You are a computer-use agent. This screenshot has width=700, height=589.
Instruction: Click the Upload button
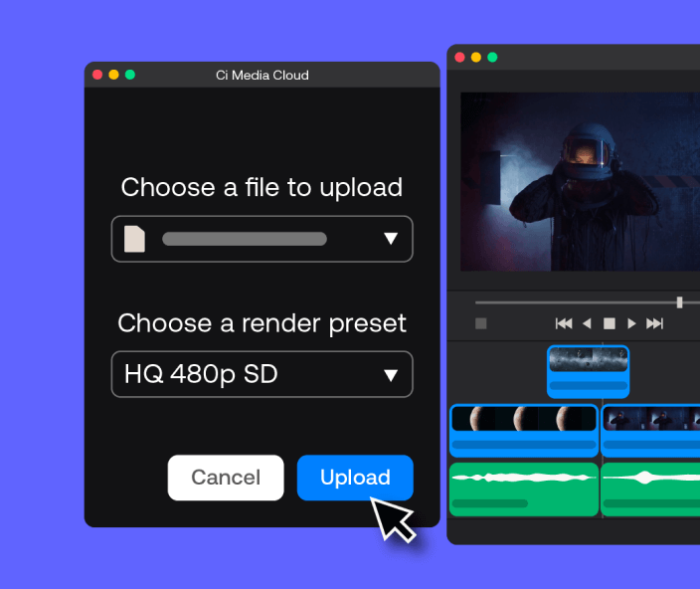coord(355,478)
